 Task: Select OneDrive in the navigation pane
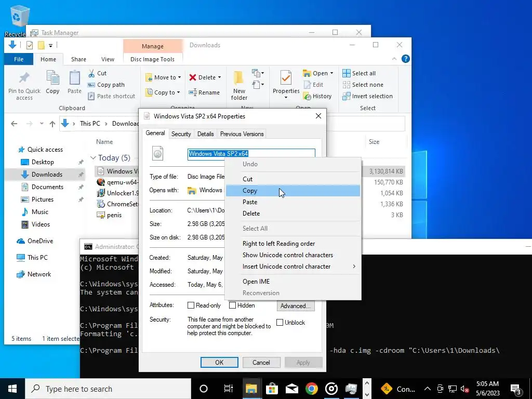pyautogui.click(x=40, y=241)
